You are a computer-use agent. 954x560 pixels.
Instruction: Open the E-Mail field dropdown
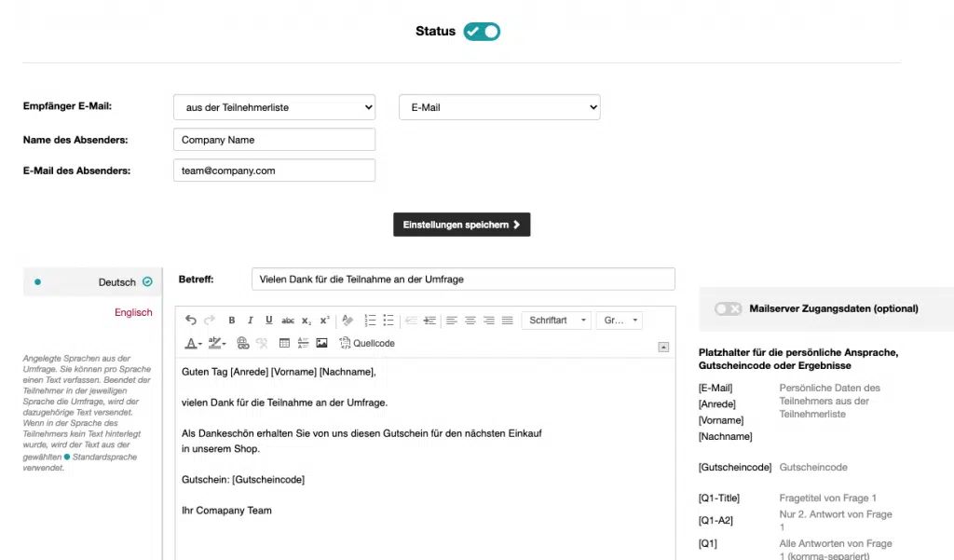point(499,107)
